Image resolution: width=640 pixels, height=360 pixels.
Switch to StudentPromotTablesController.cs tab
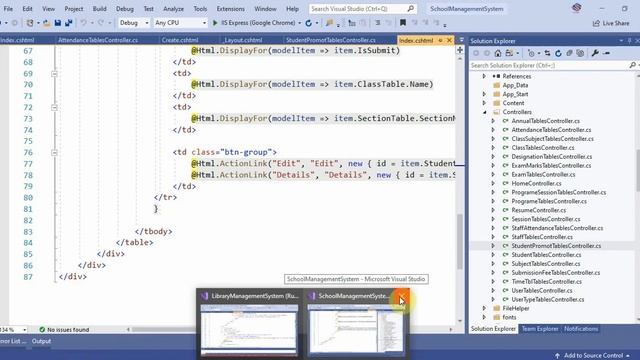[331, 40]
